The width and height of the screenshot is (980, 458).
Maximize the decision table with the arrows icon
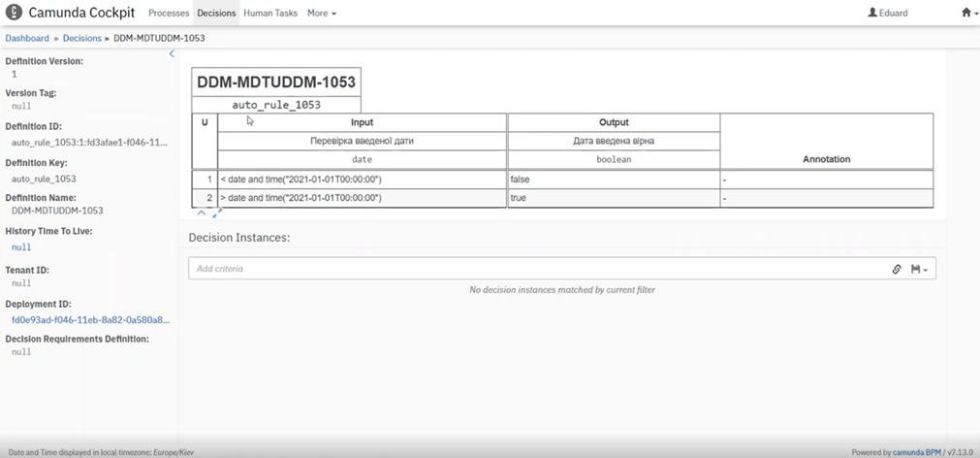click(217, 213)
